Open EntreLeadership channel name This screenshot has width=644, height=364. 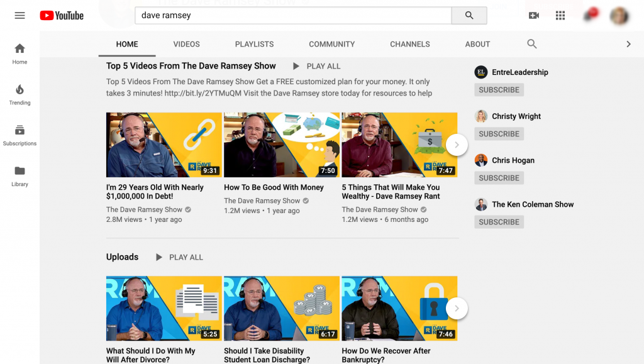(x=520, y=72)
